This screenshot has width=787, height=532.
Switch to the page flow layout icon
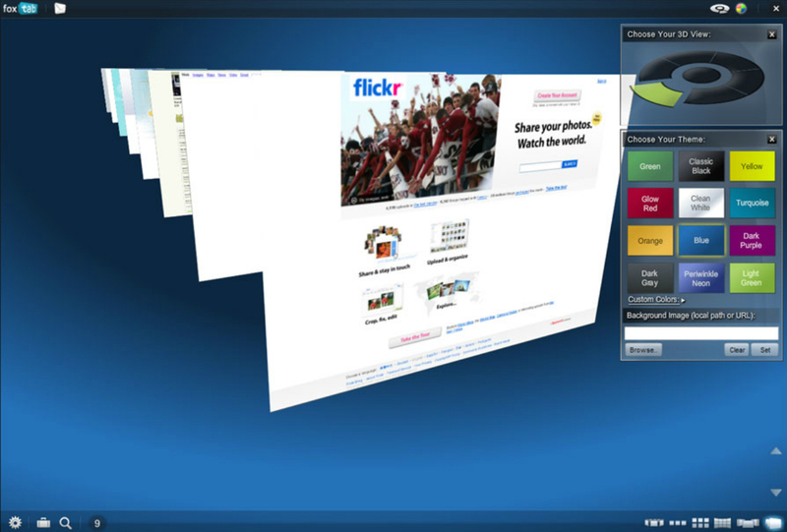point(748,523)
